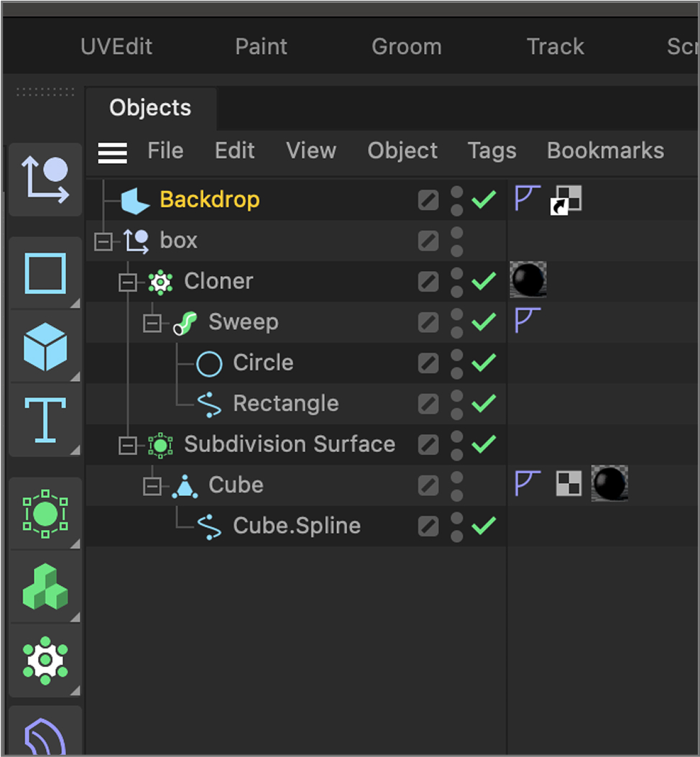
Task: Open the Objects panel hamburger menu
Action: (112, 152)
